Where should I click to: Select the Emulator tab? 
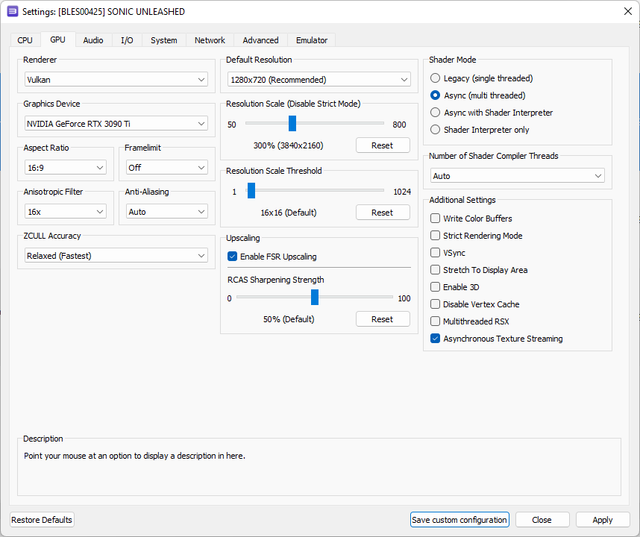312,40
